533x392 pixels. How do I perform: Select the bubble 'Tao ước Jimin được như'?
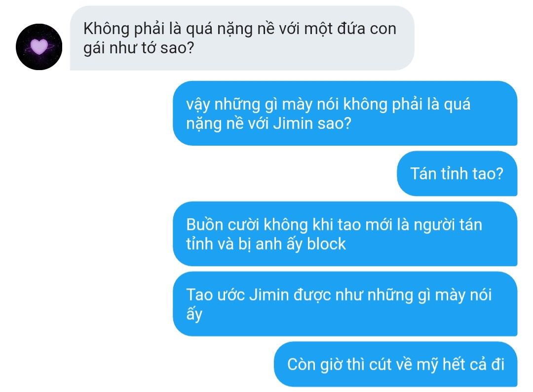(x=345, y=304)
